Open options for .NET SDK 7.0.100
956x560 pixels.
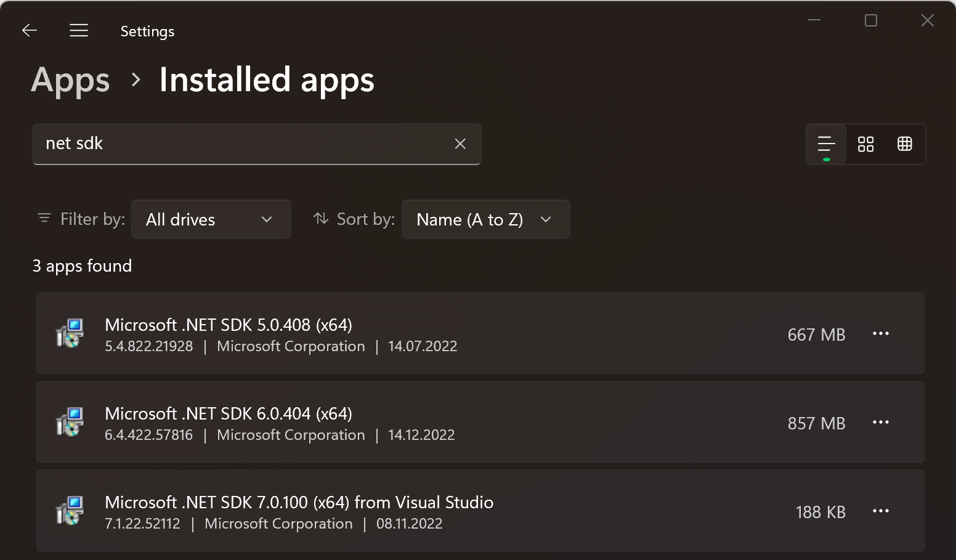point(880,511)
